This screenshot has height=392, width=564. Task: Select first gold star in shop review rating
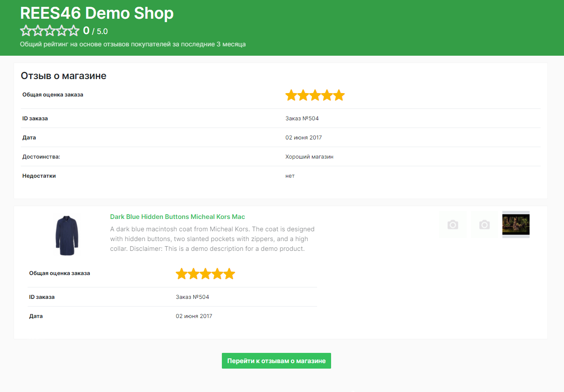[291, 95]
